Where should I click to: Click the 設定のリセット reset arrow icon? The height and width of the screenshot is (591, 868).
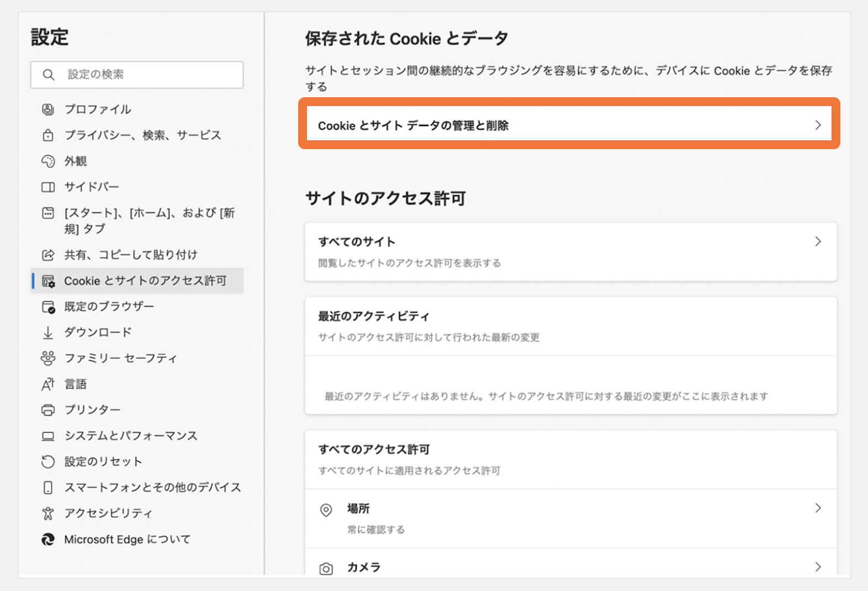pos(48,462)
